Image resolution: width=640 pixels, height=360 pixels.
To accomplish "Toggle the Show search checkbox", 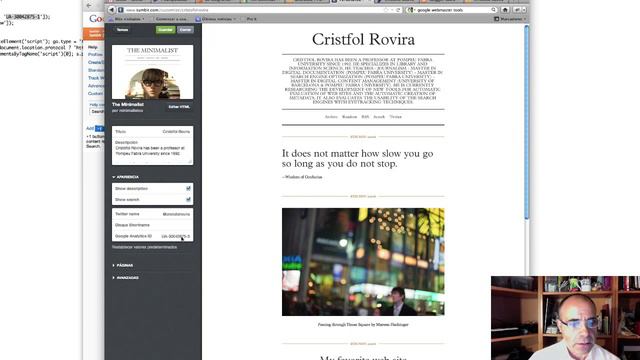I will click(188, 200).
